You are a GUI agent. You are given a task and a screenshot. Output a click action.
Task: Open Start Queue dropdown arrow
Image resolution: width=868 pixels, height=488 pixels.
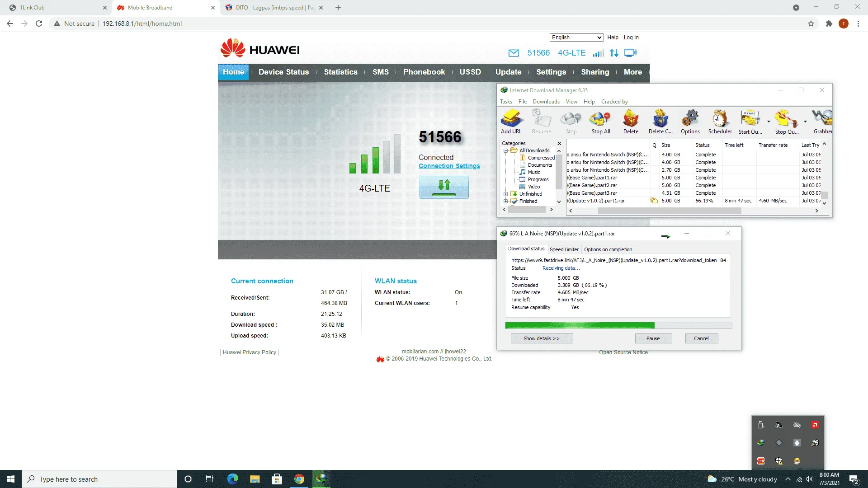click(769, 122)
